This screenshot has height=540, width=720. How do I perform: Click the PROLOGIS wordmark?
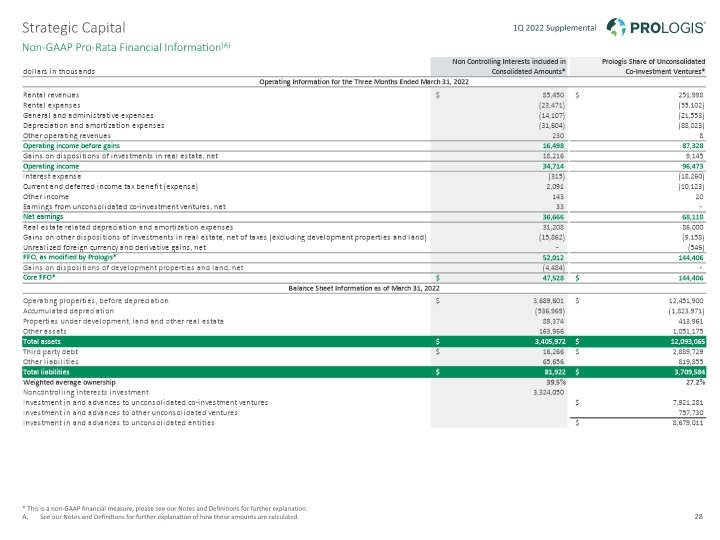pos(668,28)
